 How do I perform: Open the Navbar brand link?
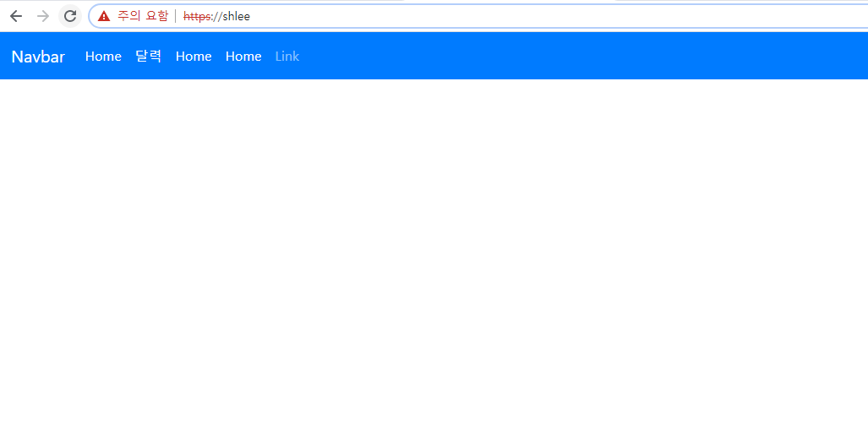click(38, 57)
